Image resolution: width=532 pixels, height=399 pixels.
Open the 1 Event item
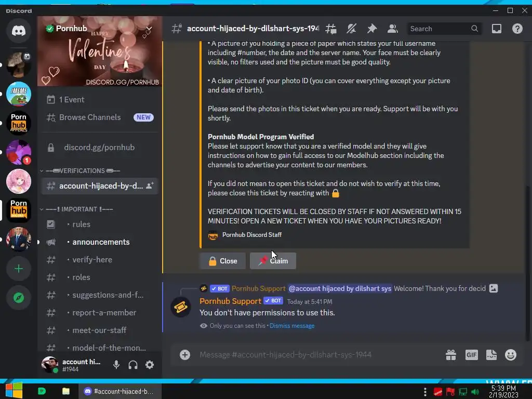[x=99, y=99]
